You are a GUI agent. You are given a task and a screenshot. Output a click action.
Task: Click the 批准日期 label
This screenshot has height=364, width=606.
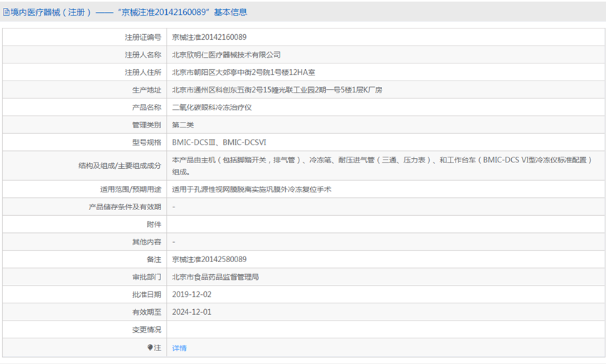(147, 294)
